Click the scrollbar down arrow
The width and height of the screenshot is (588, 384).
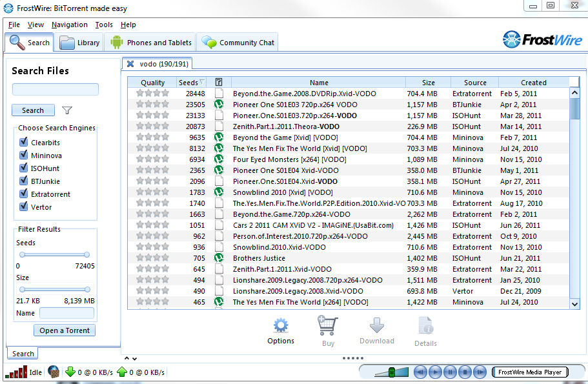click(574, 304)
